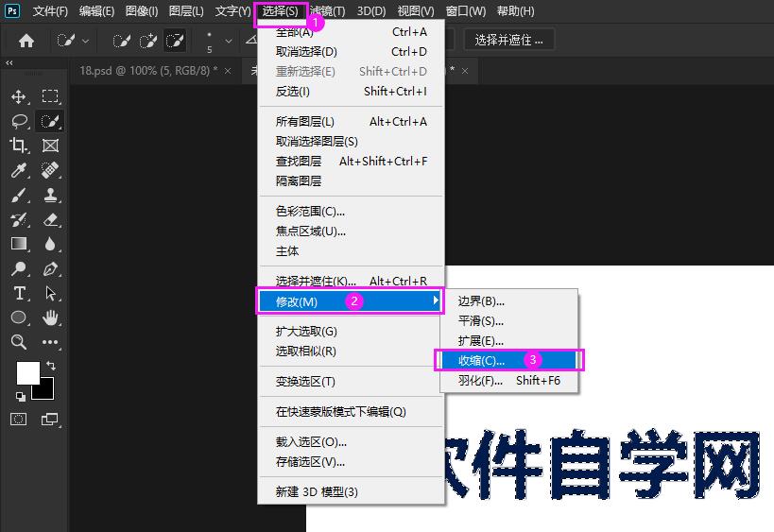Choose Deselect (取消选择) menu item
The width and height of the screenshot is (774, 532).
pos(351,52)
